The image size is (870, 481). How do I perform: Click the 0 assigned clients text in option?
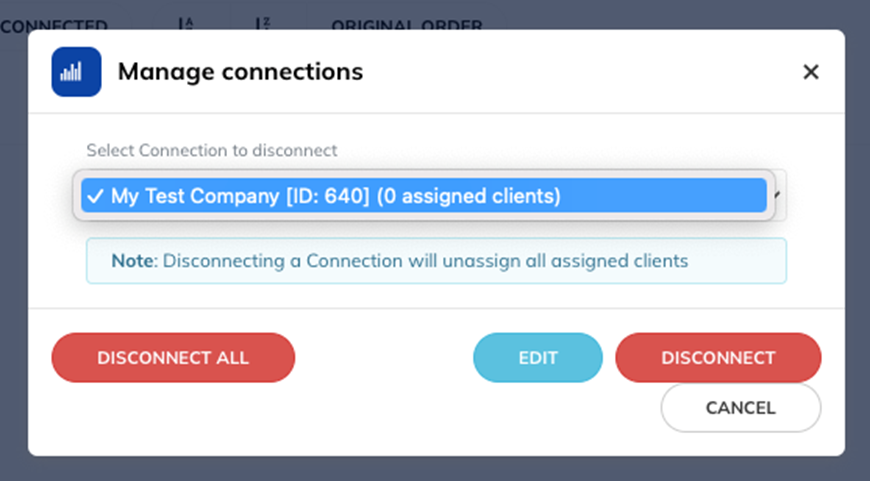point(469,196)
